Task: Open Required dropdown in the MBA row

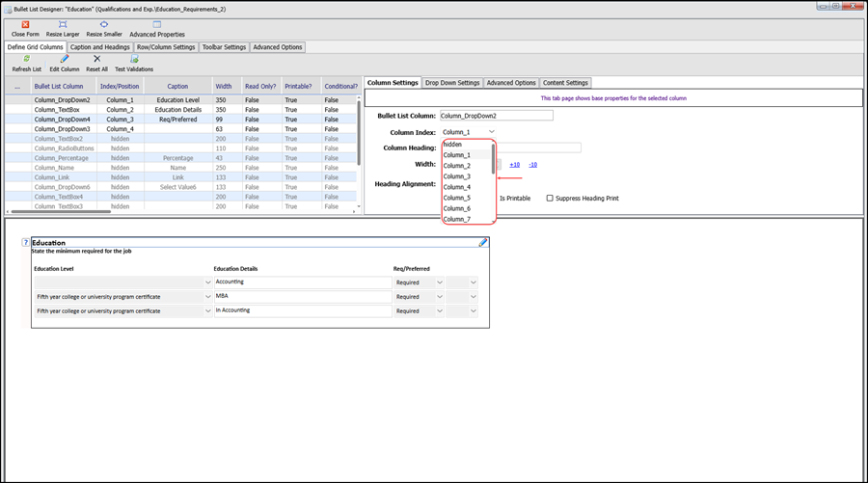Action: pyautogui.click(x=440, y=297)
